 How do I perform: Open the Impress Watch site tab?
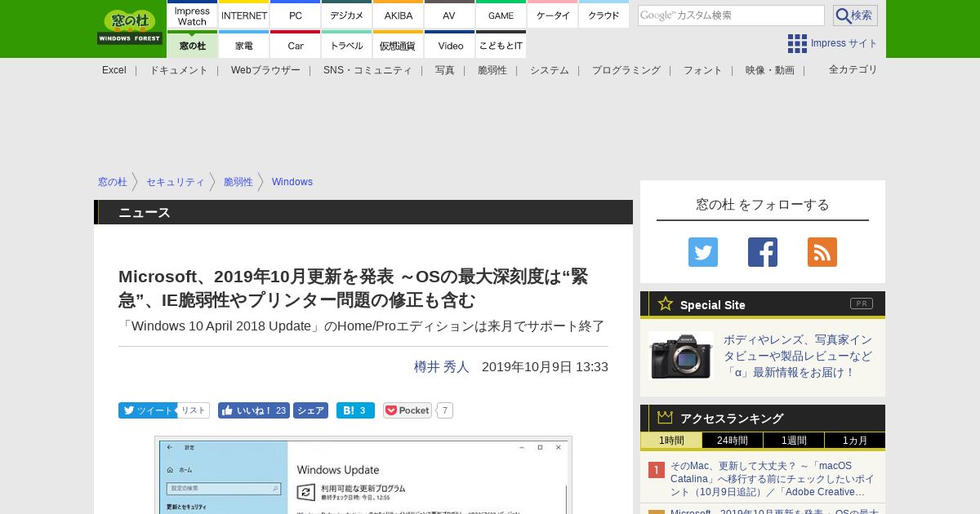tap(192, 16)
